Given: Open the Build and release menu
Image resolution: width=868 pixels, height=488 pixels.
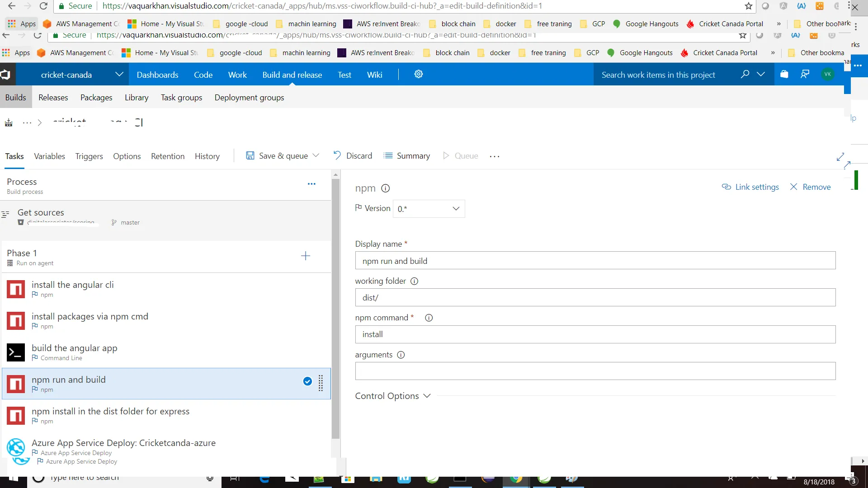Looking at the screenshot, I should pos(292,75).
